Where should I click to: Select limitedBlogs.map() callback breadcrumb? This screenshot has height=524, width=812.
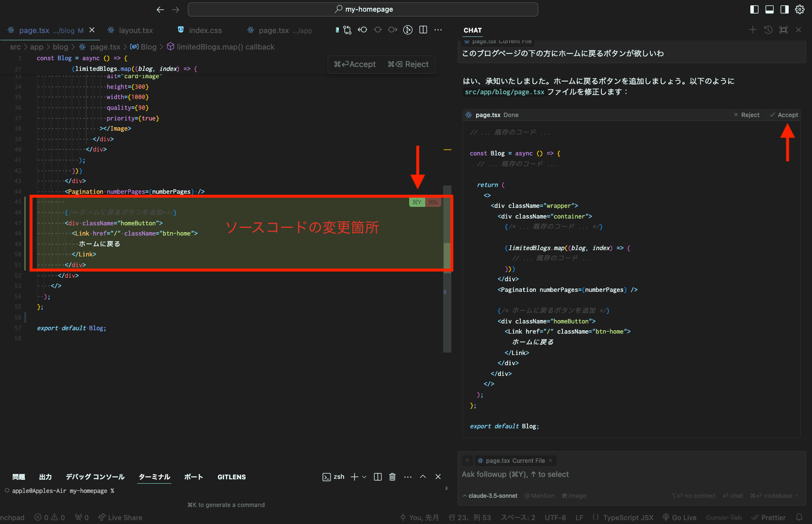point(220,47)
